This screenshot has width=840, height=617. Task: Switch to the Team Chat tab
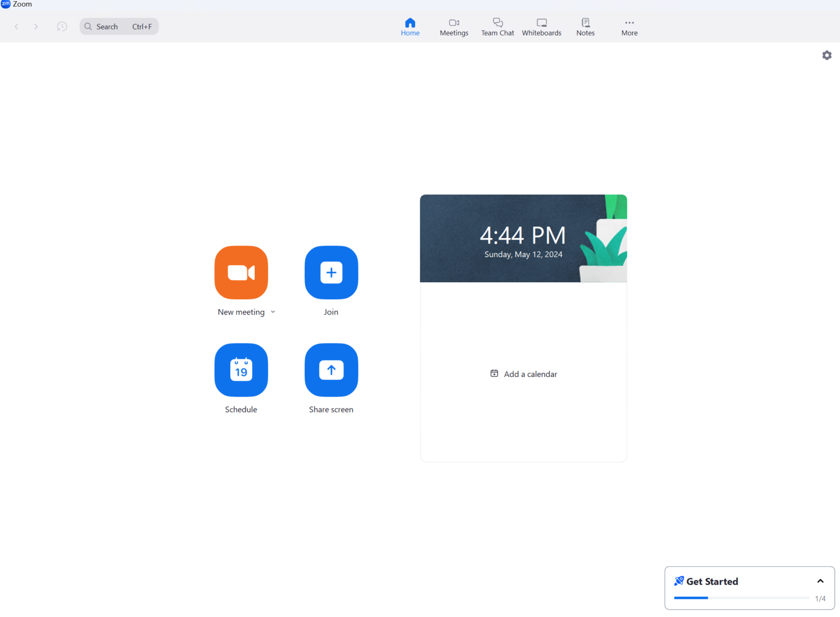point(497,26)
